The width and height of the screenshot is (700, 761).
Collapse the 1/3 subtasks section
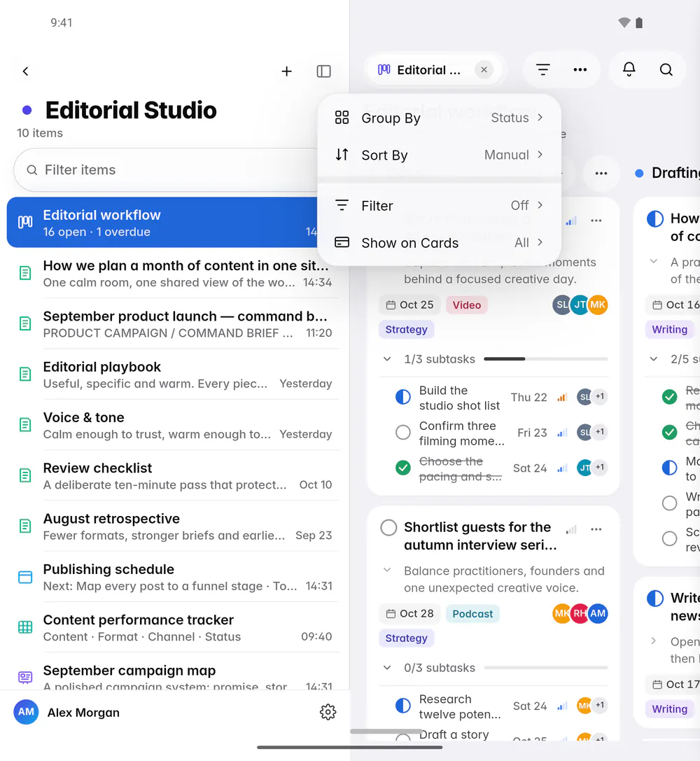(x=387, y=359)
